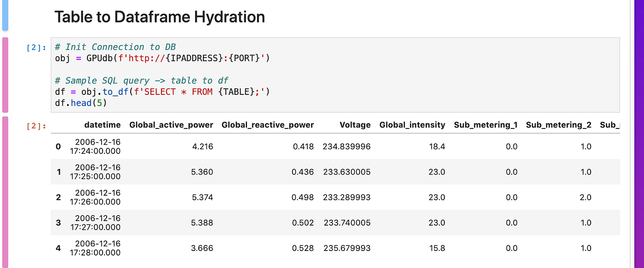Click Global_intensity 23.0 in row 1
This screenshot has width=644, height=268.
[437, 172]
